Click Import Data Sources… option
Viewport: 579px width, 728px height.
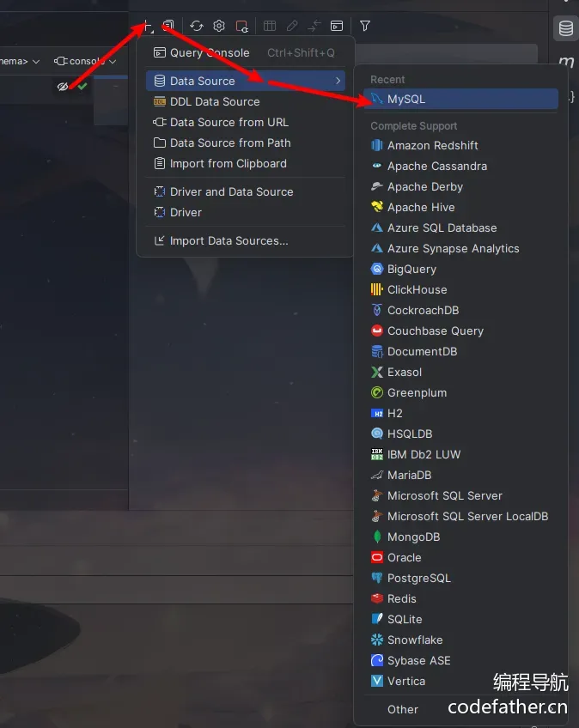pyautogui.click(x=229, y=240)
